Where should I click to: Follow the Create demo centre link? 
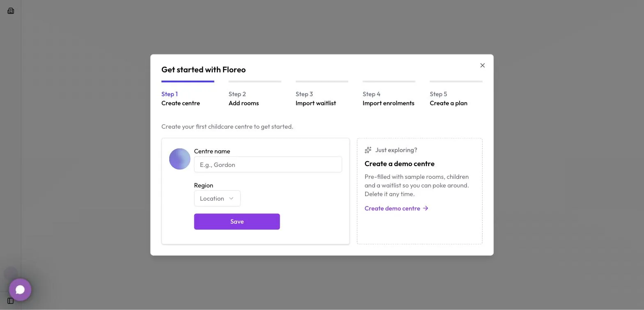point(396,208)
